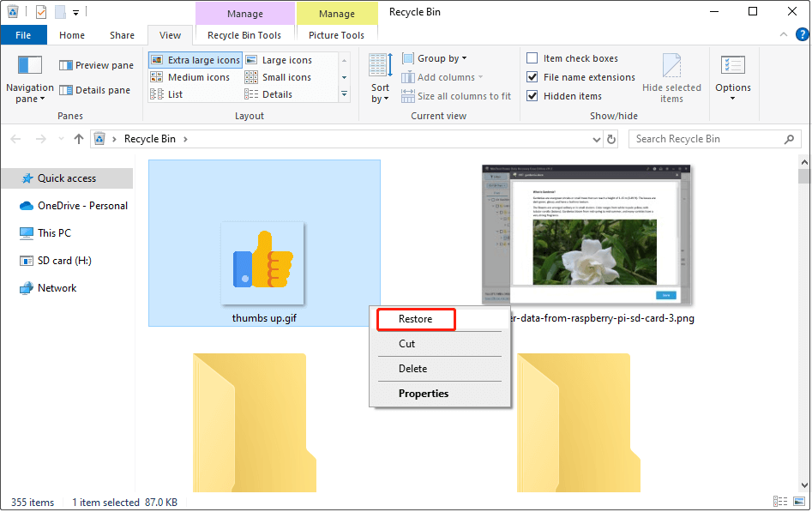The height and width of the screenshot is (512, 812).
Task: Open the Help question mark icon
Action: 803,34
